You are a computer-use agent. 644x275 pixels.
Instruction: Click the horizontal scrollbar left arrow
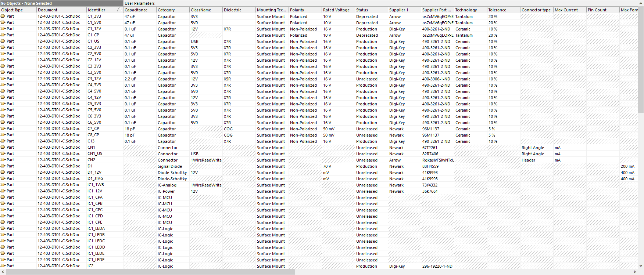coord(3,272)
